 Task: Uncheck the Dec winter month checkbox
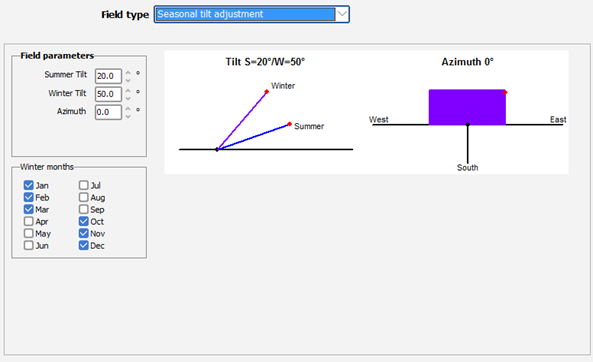pyautogui.click(x=84, y=245)
